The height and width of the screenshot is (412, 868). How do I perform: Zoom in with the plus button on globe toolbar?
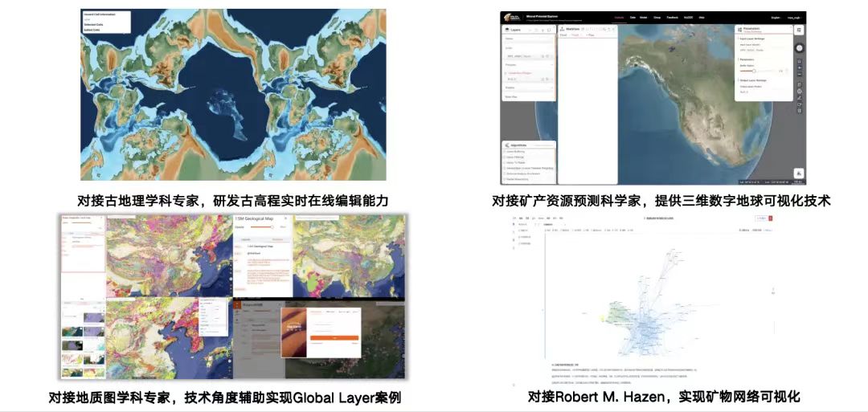coord(799,67)
